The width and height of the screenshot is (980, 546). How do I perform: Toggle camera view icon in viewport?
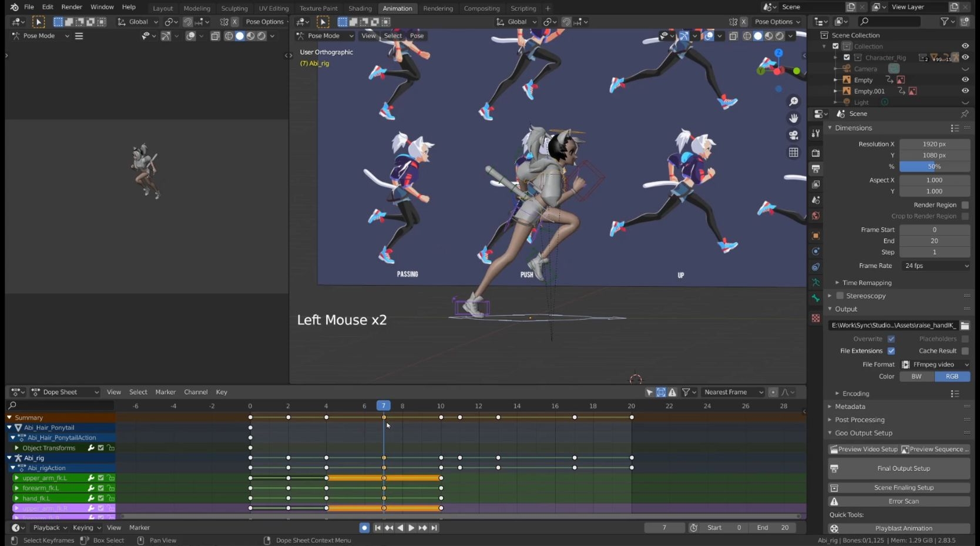pyautogui.click(x=794, y=135)
